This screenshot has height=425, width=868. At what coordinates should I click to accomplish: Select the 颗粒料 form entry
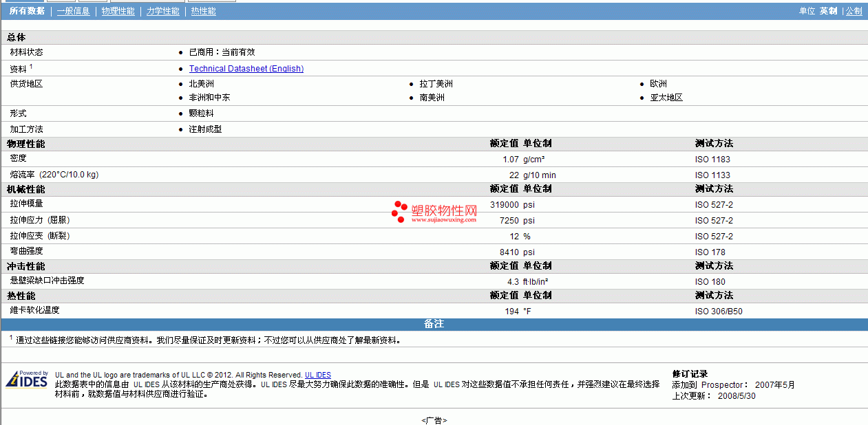pyautogui.click(x=202, y=113)
